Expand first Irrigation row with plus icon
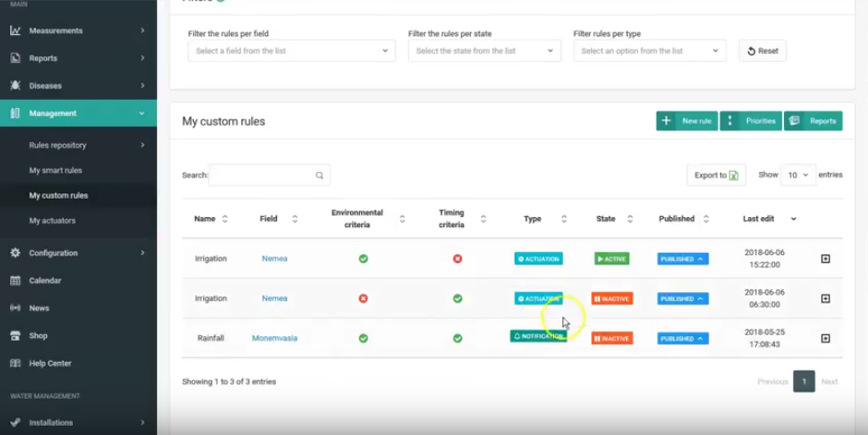Image resolution: width=868 pixels, height=435 pixels. tap(826, 259)
